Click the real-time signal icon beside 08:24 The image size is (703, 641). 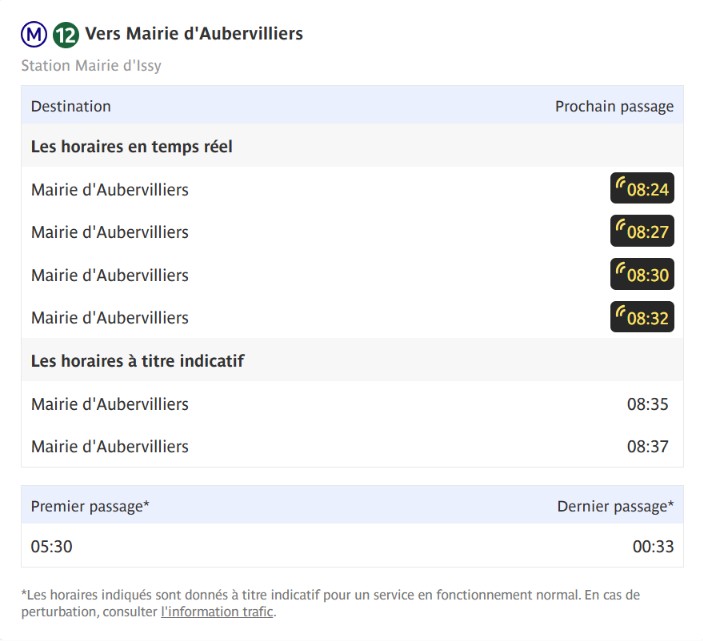(621, 183)
